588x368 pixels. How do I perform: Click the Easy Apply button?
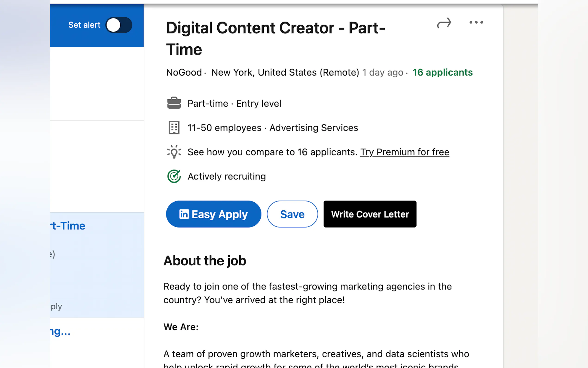[213, 214]
